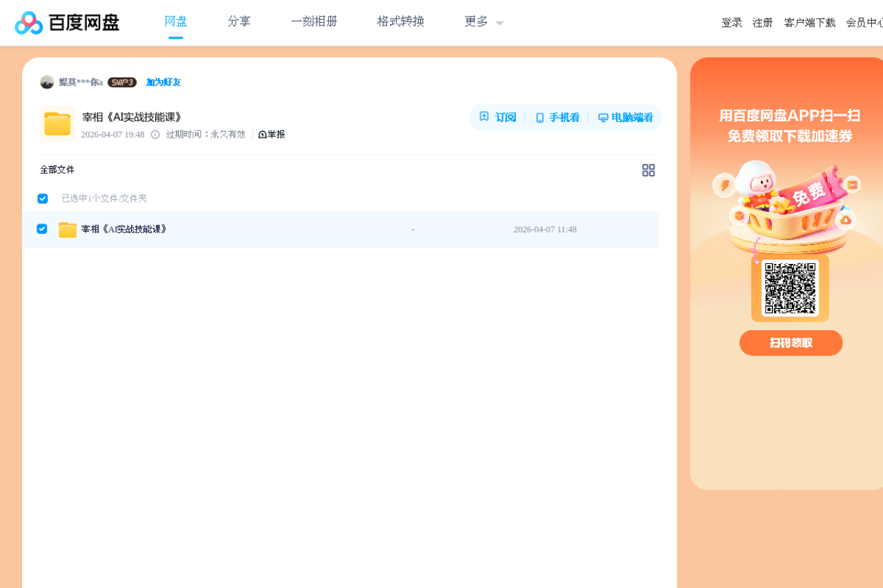
Task: Click the 扫码领取 button
Action: (x=791, y=343)
